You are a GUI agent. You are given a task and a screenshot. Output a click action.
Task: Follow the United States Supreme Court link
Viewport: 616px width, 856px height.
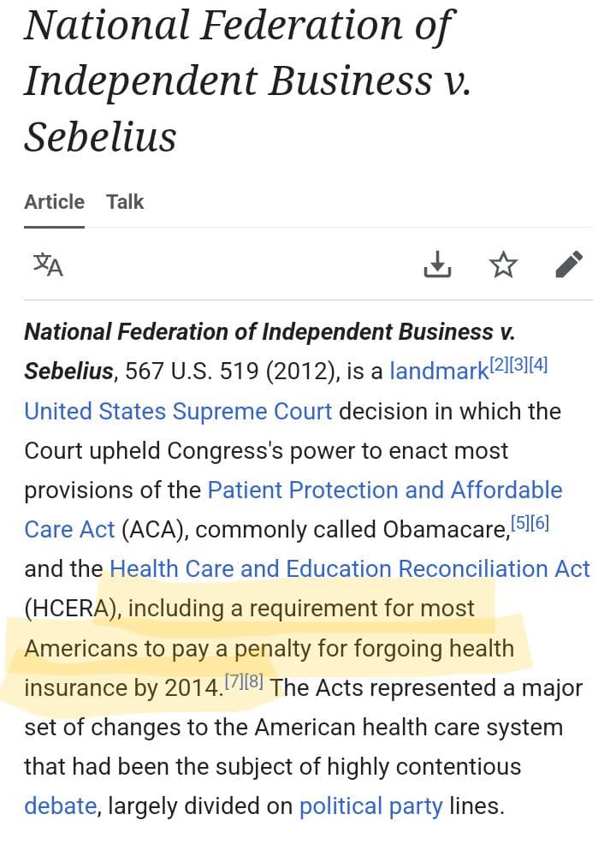[x=178, y=411]
